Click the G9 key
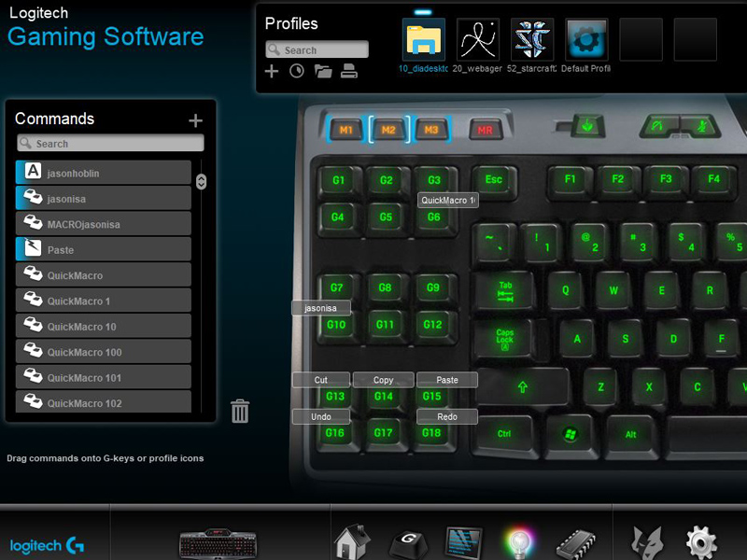This screenshot has height=560, width=747. [x=432, y=287]
